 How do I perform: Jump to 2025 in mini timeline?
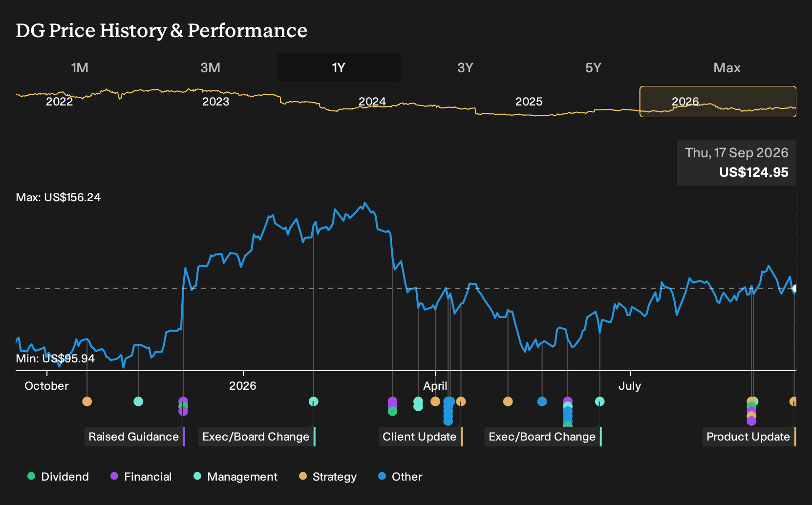(529, 102)
